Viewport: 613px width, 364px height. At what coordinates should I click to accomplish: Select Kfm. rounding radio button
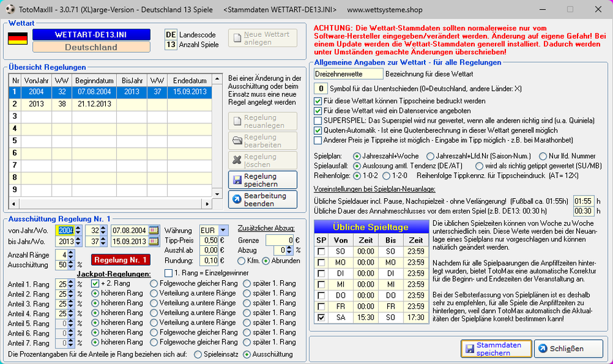(241, 261)
